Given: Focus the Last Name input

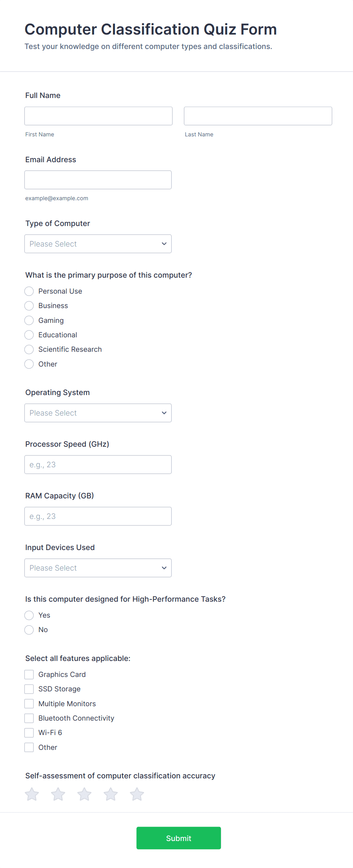Looking at the screenshot, I should click(x=258, y=116).
